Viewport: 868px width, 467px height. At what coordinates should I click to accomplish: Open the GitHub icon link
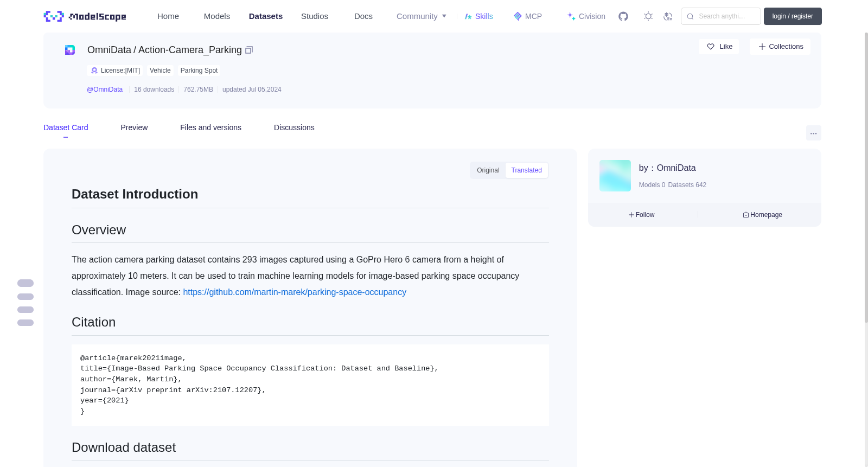coord(623,16)
